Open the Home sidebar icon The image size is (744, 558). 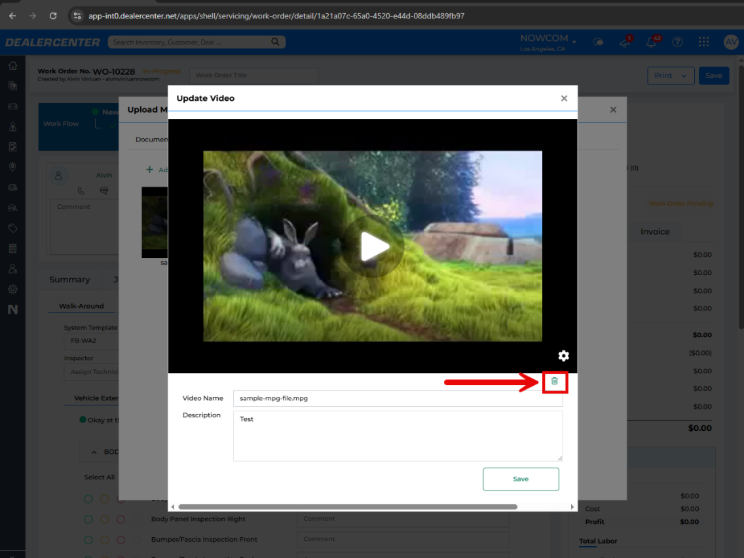[x=13, y=65]
